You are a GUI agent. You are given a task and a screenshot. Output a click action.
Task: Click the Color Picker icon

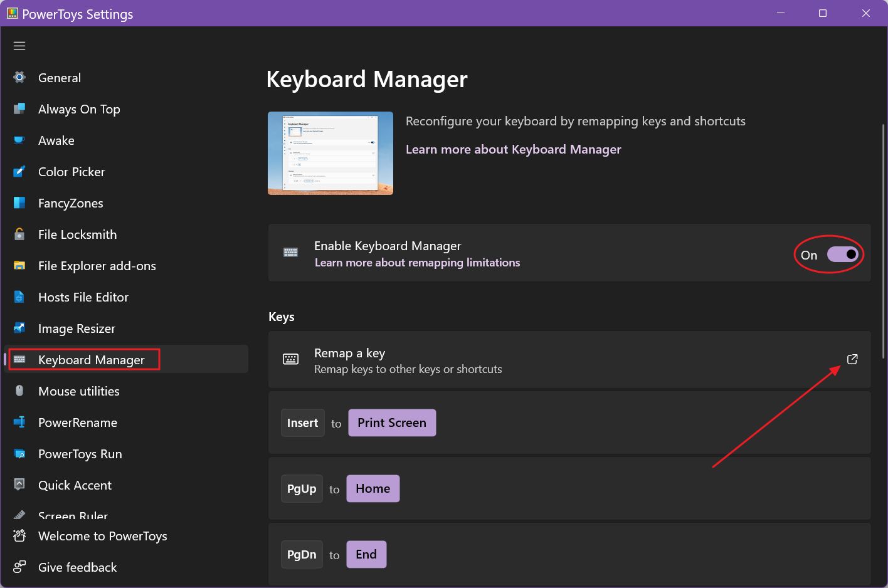point(19,172)
